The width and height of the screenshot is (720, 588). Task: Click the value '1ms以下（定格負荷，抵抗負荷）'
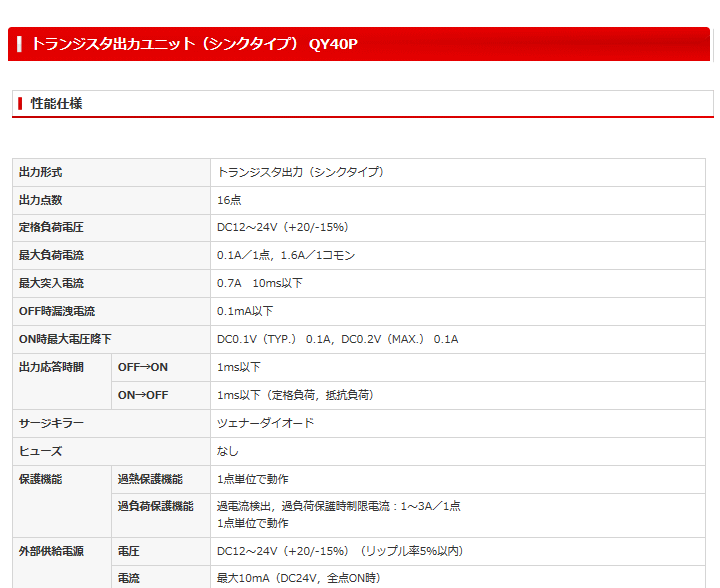pyautogui.click(x=296, y=395)
